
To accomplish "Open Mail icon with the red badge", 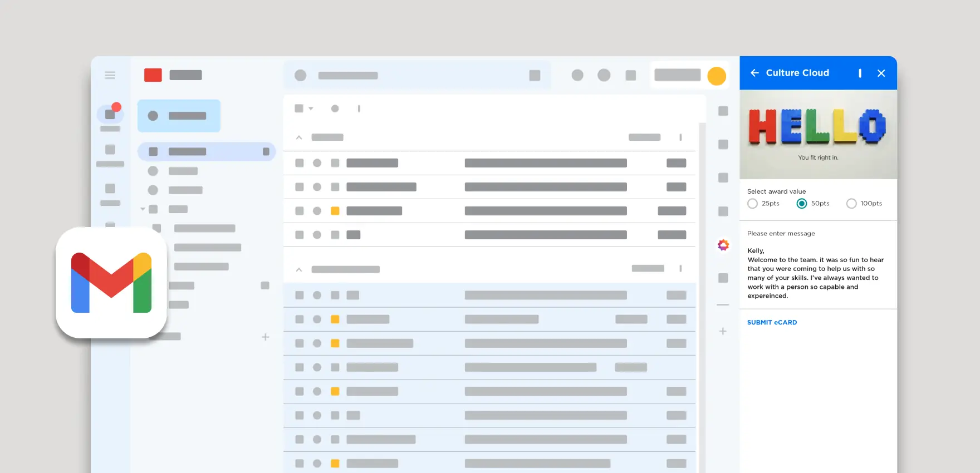I will click(110, 114).
